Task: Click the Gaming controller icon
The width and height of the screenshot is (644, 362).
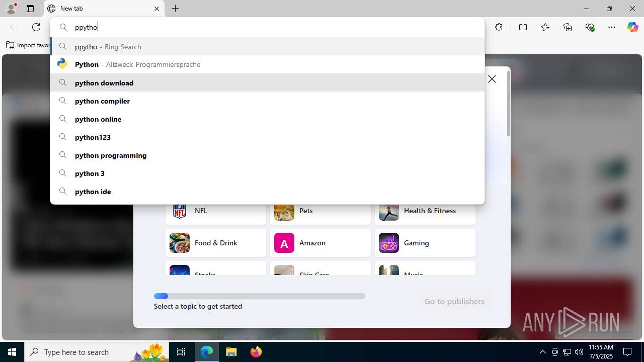Action: [x=389, y=243]
